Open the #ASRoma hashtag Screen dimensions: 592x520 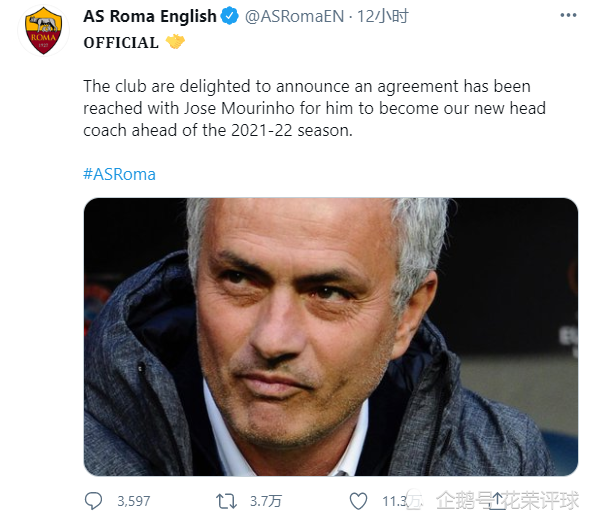pyautogui.click(x=119, y=174)
